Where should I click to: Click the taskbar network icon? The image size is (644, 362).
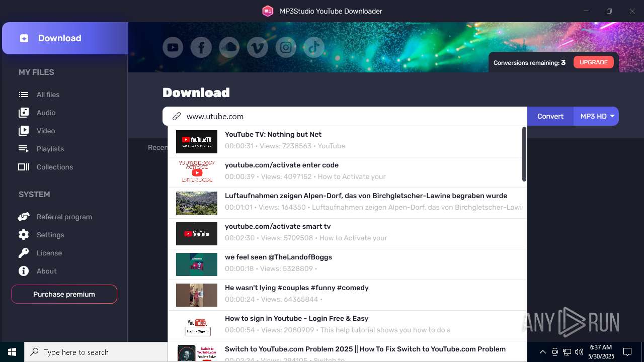coord(567,352)
